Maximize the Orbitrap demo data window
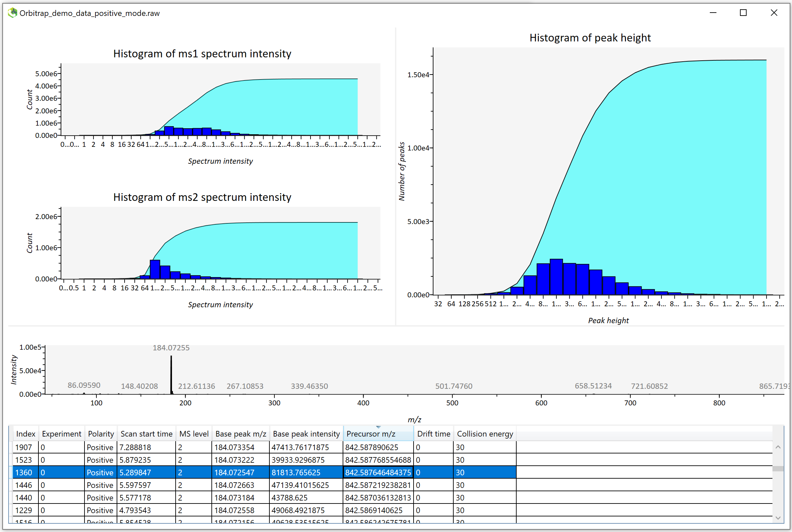 click(x=743, y=13)
